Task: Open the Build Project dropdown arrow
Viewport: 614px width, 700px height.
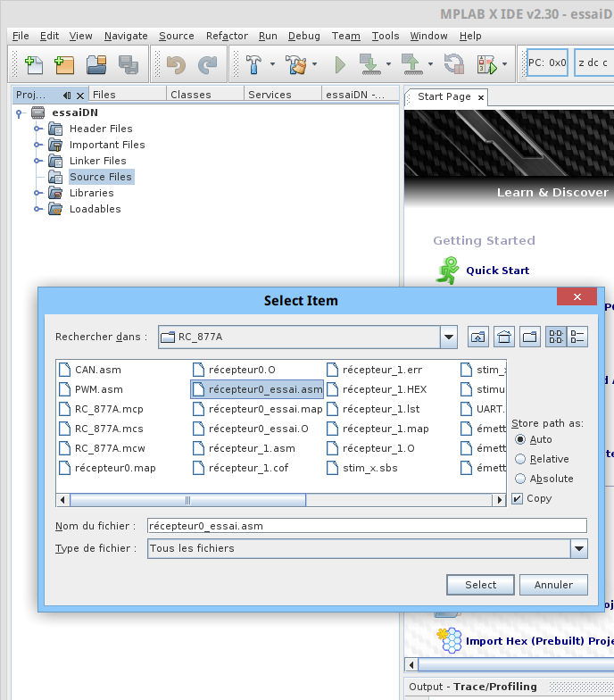Action: click(272, 64)
